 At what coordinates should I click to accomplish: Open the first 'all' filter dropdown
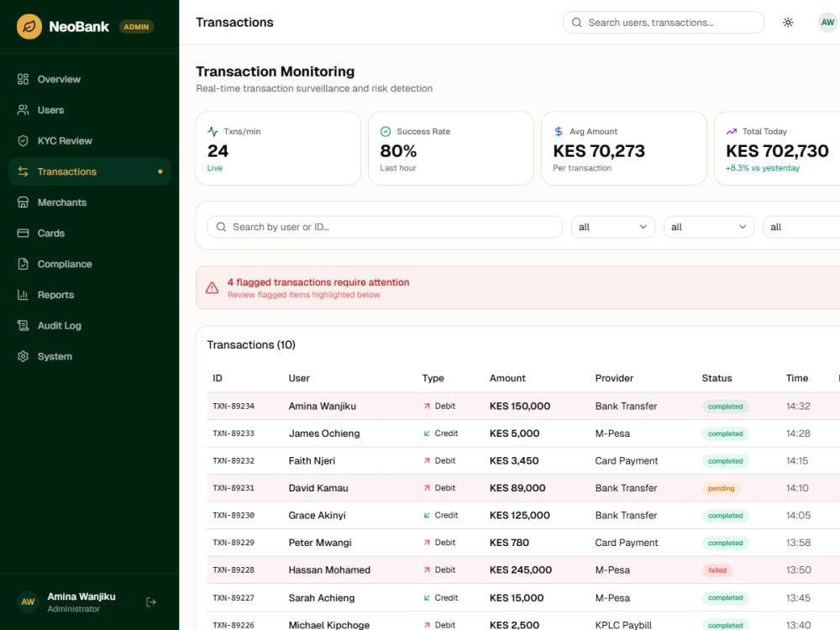613,227
